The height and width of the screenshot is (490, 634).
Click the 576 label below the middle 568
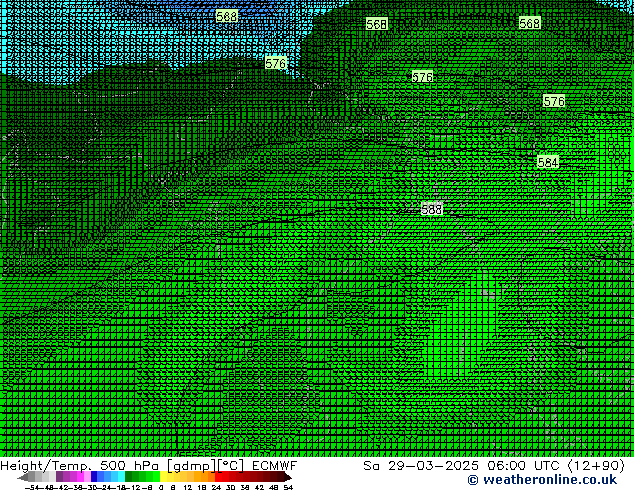point(422,76)
